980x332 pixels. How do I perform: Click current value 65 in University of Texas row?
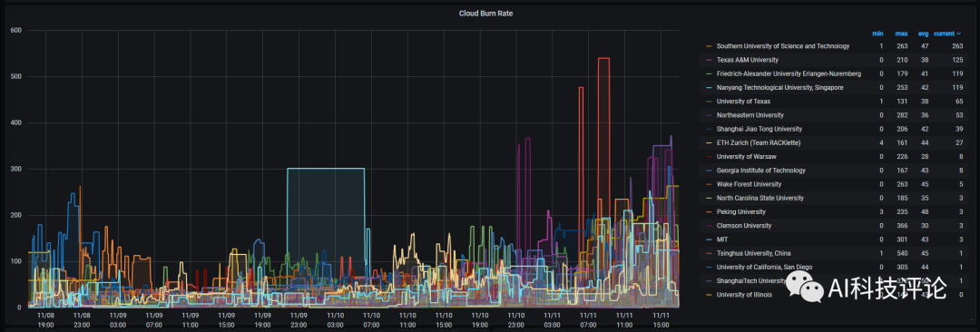pyautogui.click(x=959, y=102)
